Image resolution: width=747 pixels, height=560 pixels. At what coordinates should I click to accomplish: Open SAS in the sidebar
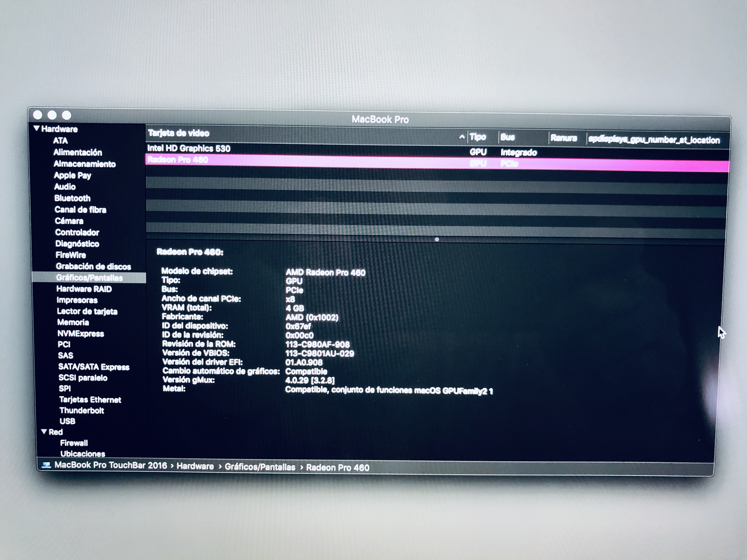(x=66, y=355)
